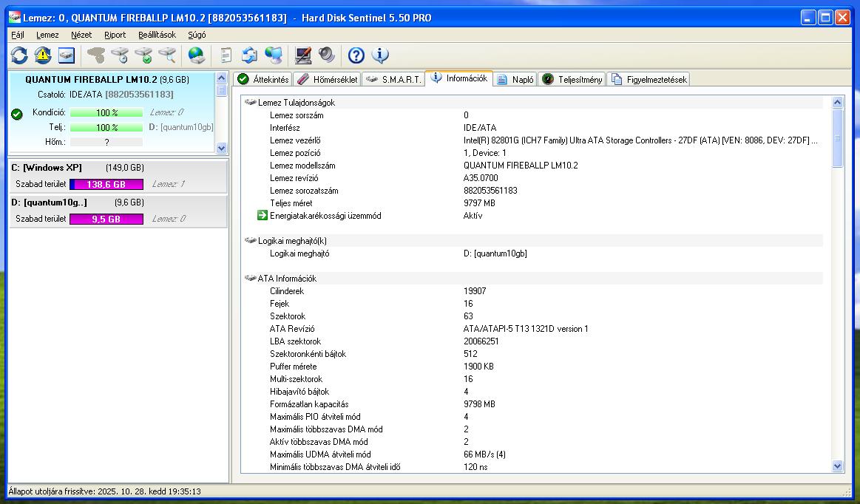Click the green Energiatakarékossági üzemmód arrow icon
The height and width of the screenshot is (504, 860).
262,216
